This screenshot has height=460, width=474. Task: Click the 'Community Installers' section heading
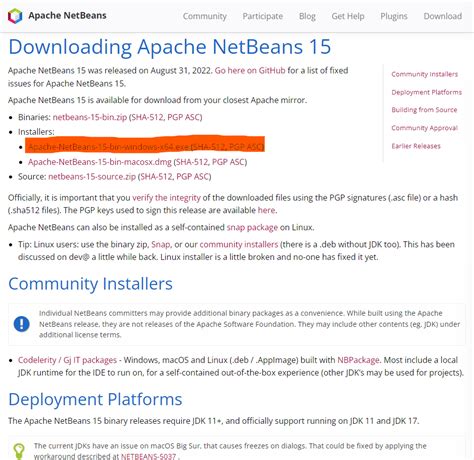90,284
